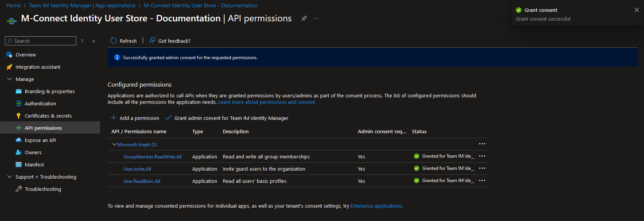The height and width of the screenshot is (221, 644).
Task: Click the Authentication icon
Action: point(18,103)
